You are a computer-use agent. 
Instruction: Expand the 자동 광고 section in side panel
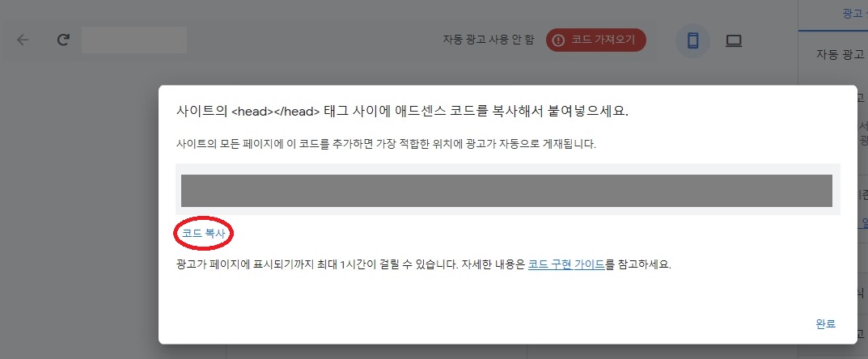point(840,54)
